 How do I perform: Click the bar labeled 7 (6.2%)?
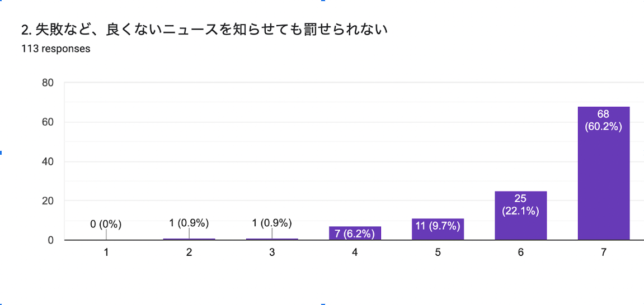tap(355, 233)
